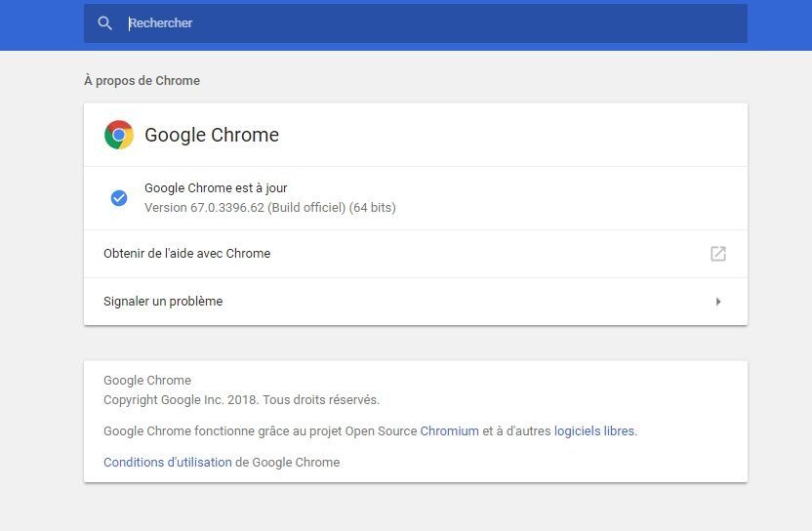Open the Chromium project link
The width and height of the screenshot is (812, 531).
point(450,431)
